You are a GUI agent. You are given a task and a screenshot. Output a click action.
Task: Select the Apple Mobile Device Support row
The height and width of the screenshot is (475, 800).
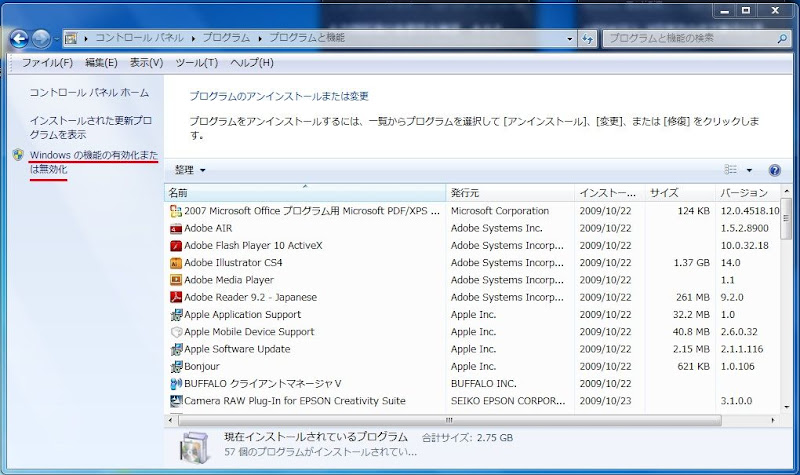[x=249, y=332]
